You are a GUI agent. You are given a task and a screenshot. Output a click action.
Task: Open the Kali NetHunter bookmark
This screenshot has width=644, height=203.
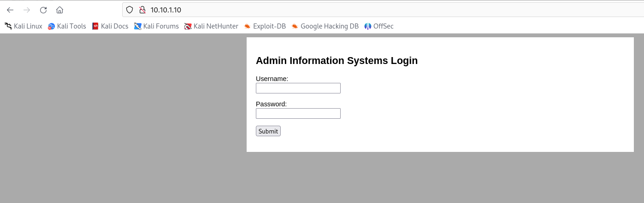[x=211, y=26]
